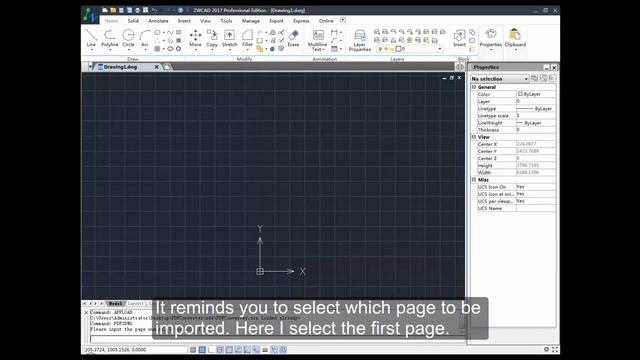The width and height of the screenshot is (640, 360).
Task: Click the Undo icon in quick access toolbar
Action: tap(154, 10)
